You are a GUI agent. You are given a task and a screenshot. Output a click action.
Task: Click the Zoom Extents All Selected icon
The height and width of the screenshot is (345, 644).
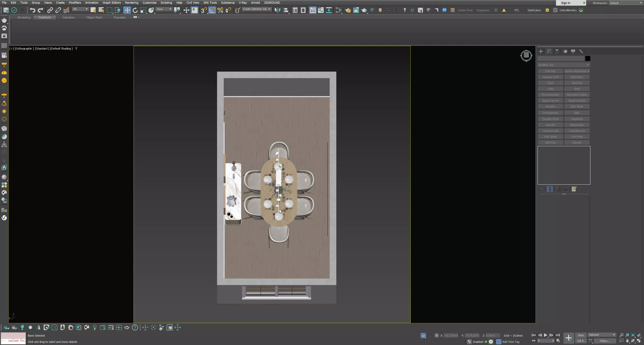click(639, 335)
